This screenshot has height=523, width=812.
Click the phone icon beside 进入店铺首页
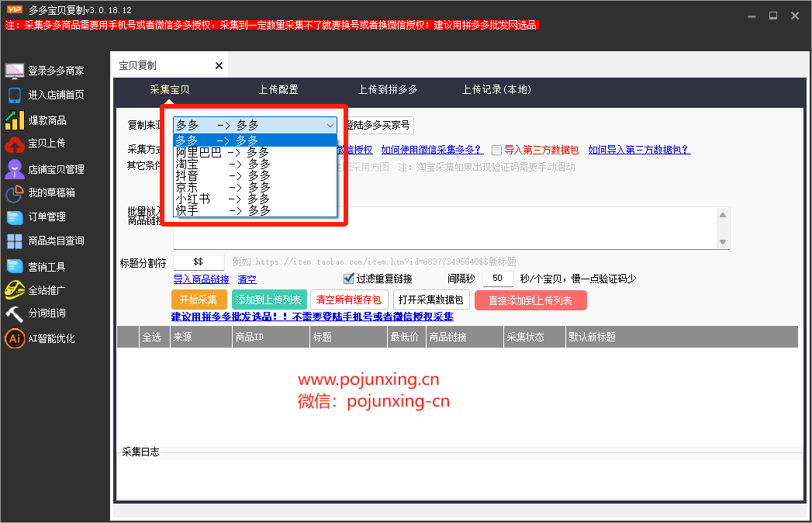(15, 95)
